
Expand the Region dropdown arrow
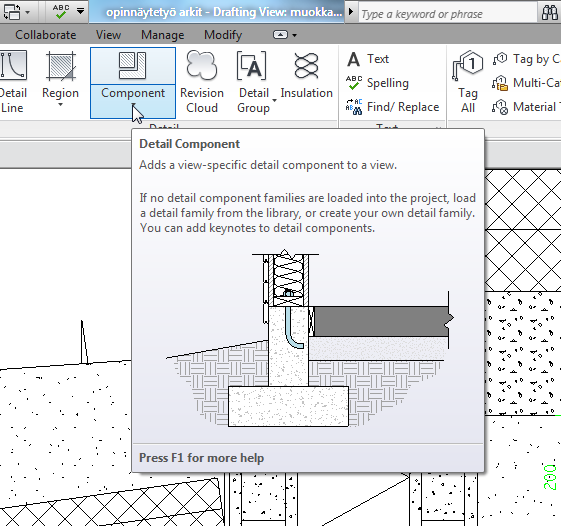[60, 105]
